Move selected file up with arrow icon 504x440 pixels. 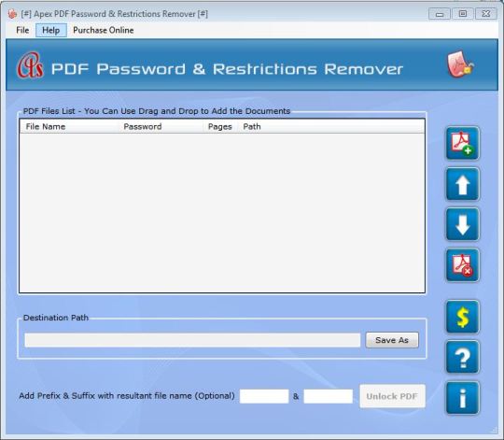pyautogui.click(x=462, y=184)
